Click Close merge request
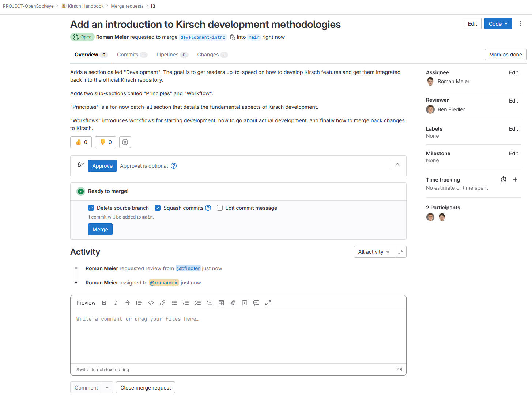The height and width of the screenshot is (395, 532). pos(146,387)
